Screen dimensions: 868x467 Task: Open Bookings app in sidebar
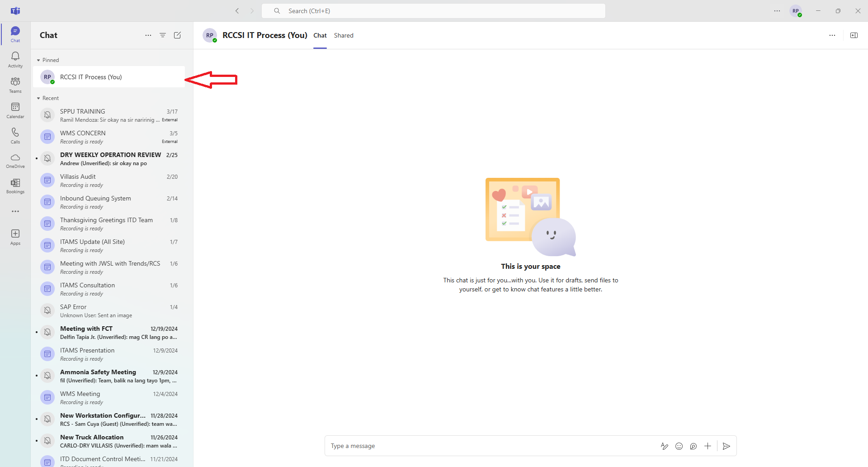15,186
